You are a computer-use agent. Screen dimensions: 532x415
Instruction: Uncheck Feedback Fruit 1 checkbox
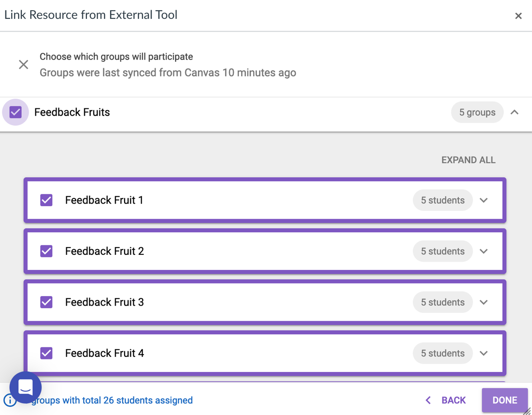[x=46, y=200]
